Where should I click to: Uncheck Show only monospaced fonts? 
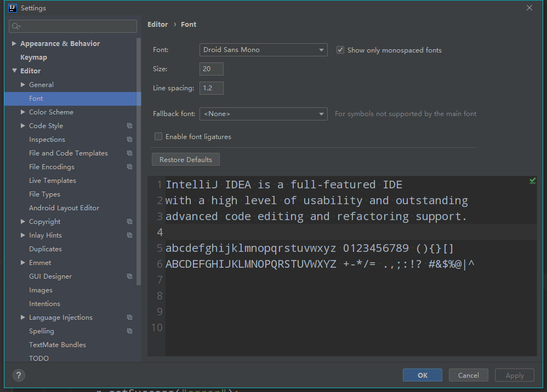click(340, 49)
